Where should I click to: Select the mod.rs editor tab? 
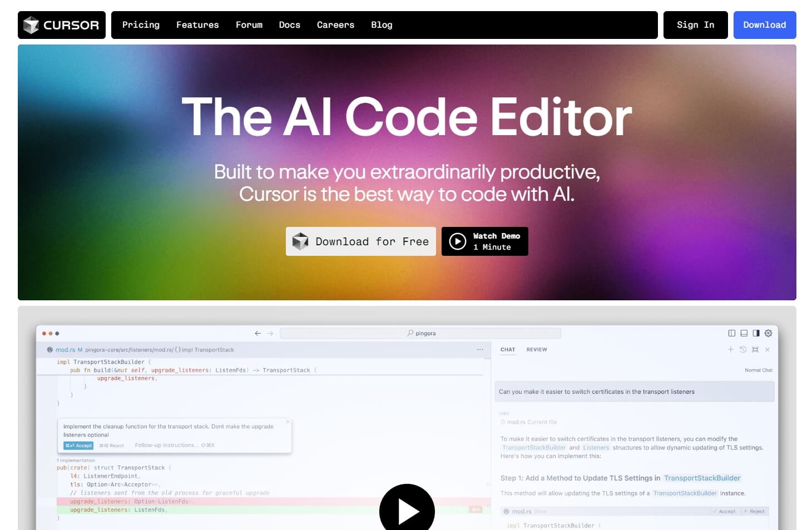point(65,350)
